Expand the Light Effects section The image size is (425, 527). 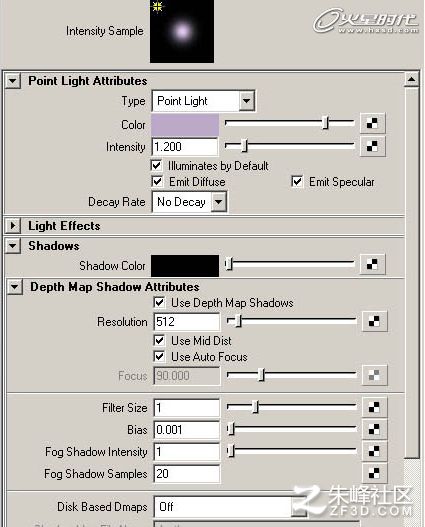[13, 225]
